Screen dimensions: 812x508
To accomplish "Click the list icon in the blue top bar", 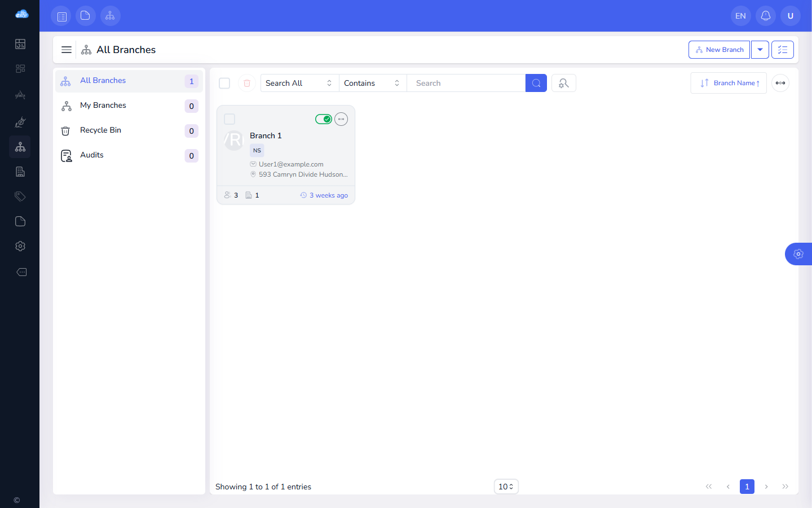I will coord(61,16).
